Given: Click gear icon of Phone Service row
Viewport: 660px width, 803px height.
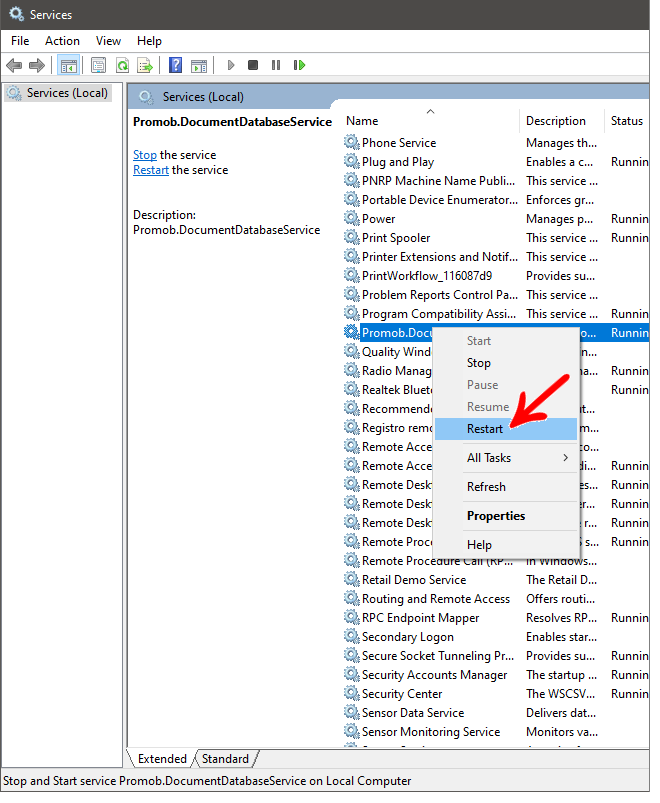Looking at the screenshot, I should tap(351, 142).
